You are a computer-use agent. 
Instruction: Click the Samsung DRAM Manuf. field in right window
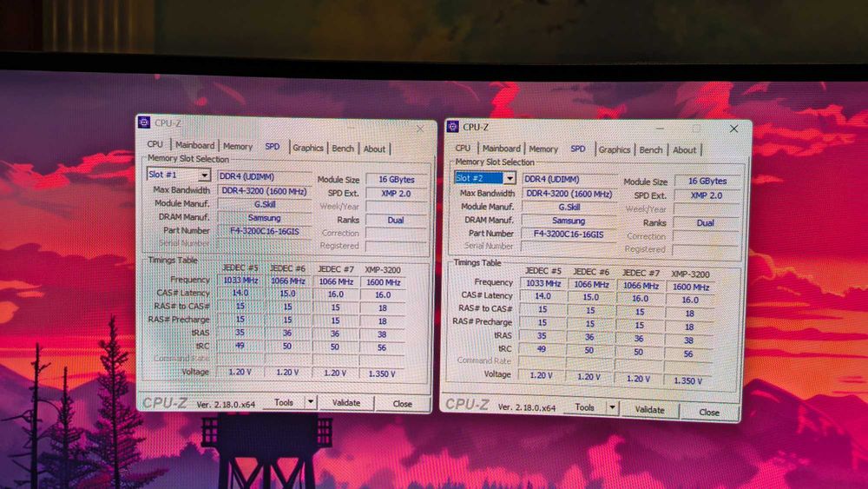click(569, 221)
